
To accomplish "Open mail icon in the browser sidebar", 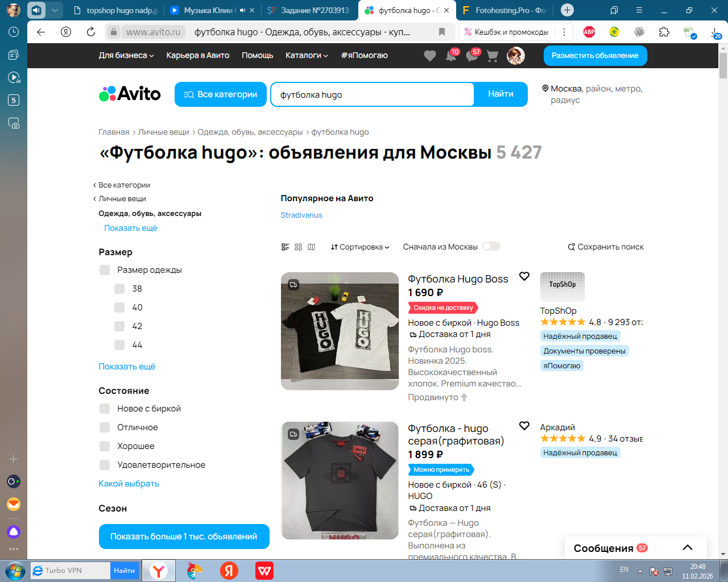I will [14, 504].
